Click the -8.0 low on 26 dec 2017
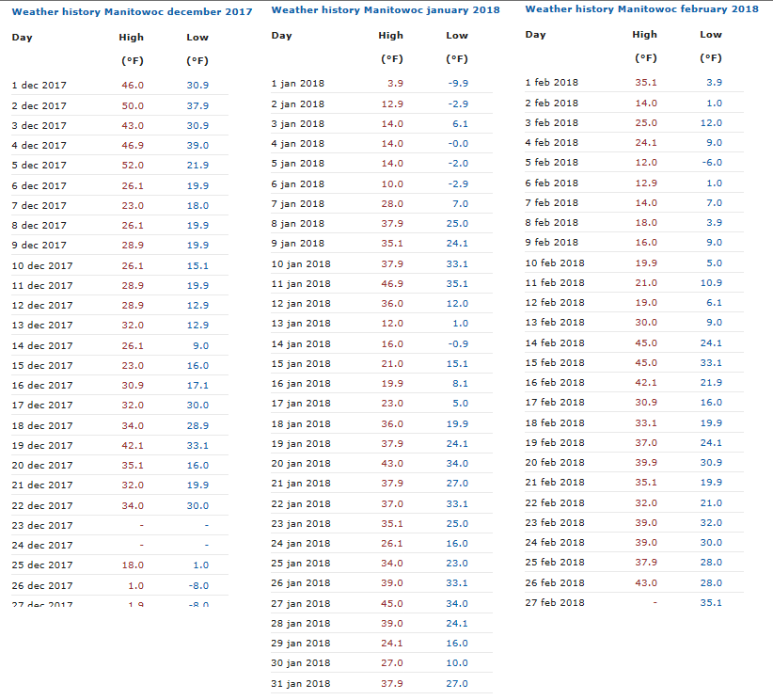Image resolution: width=773 pixels, height=700 pixels. pos(198,585)
